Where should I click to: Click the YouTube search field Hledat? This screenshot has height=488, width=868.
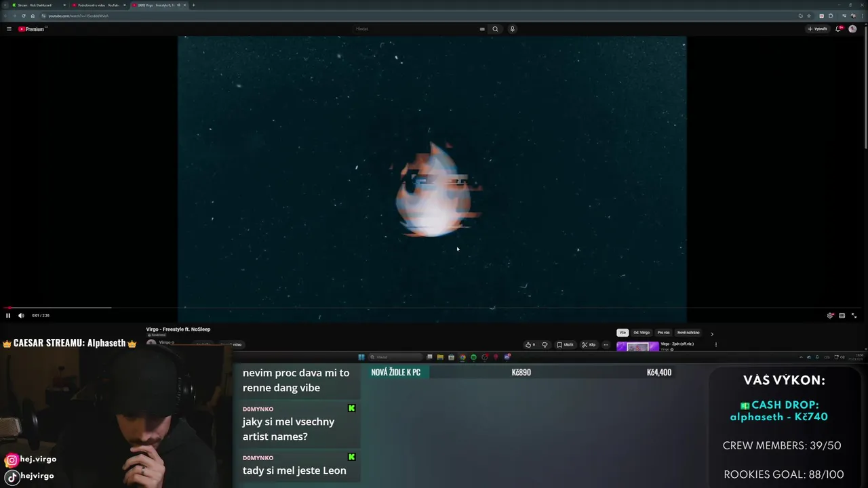coord(414,29)
